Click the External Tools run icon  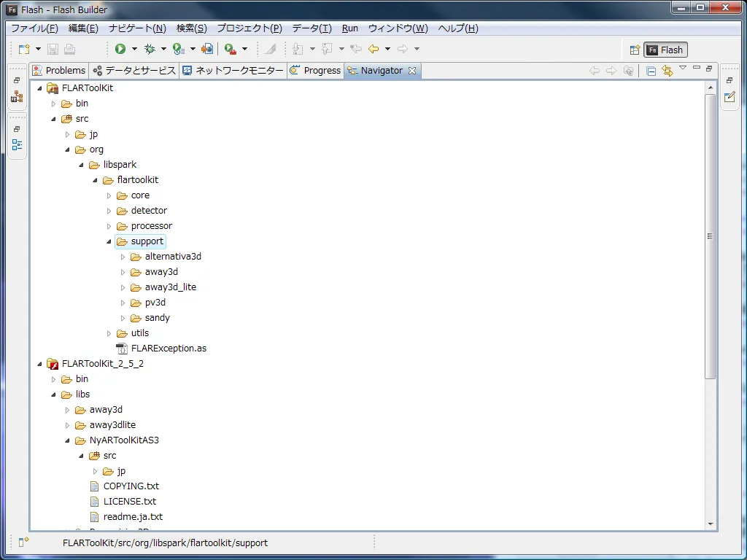click(231, 49)
